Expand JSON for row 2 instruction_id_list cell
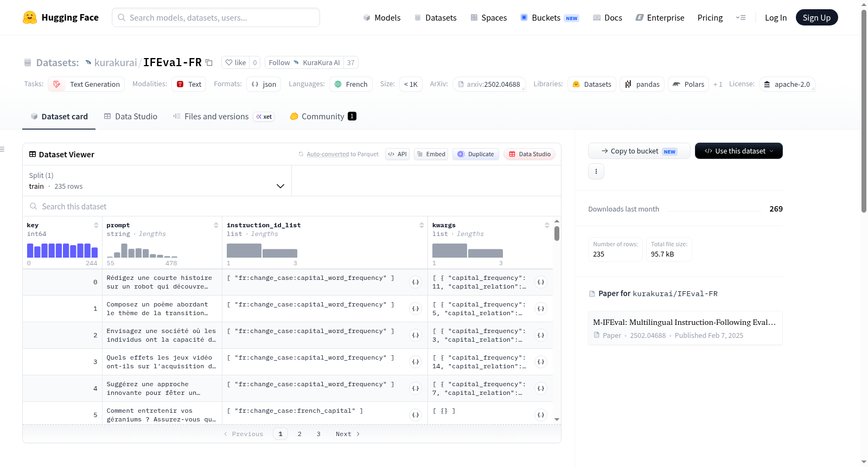The image size is (868, 467). (x=416, y=335)
